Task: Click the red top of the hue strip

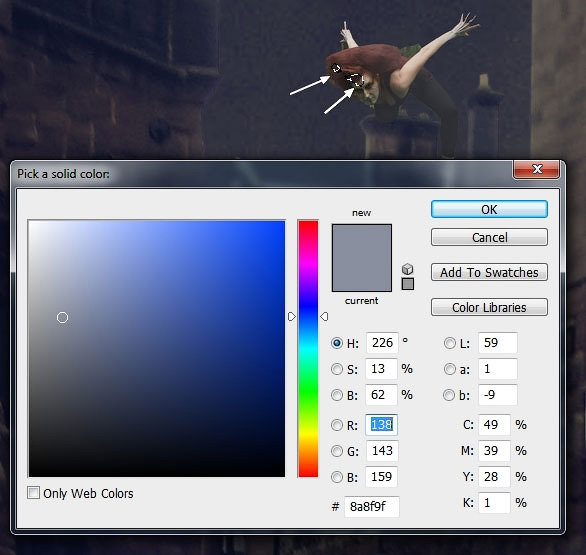Action: 308,225
